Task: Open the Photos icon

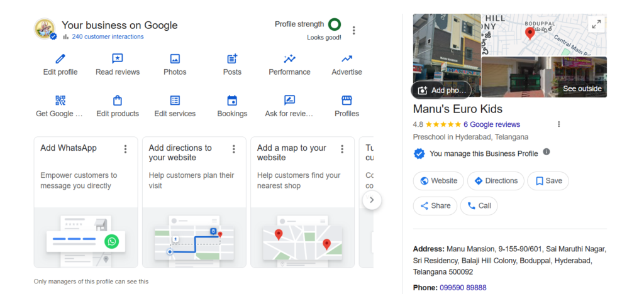Action: (x=175, y=59)
